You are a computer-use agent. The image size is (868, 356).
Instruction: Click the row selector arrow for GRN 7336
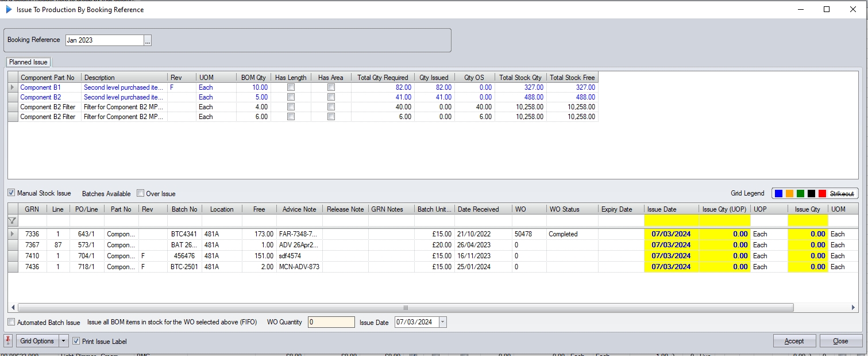13,234
